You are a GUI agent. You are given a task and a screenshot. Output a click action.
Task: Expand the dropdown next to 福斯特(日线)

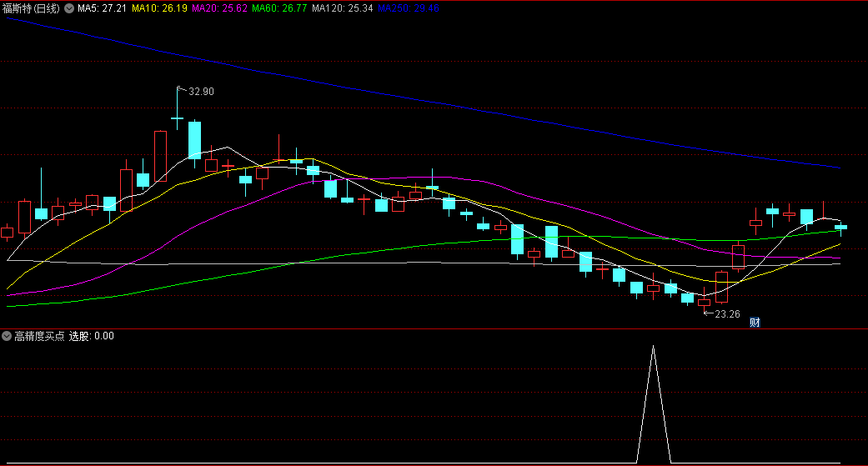[x=69, y=8]
